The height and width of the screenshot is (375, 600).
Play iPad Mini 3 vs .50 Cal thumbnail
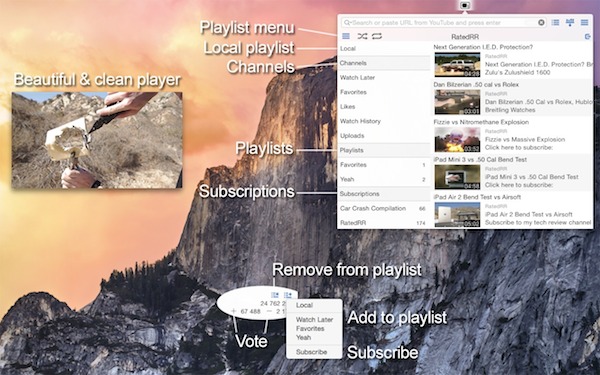pyautogui.click(x=457, y=177)
